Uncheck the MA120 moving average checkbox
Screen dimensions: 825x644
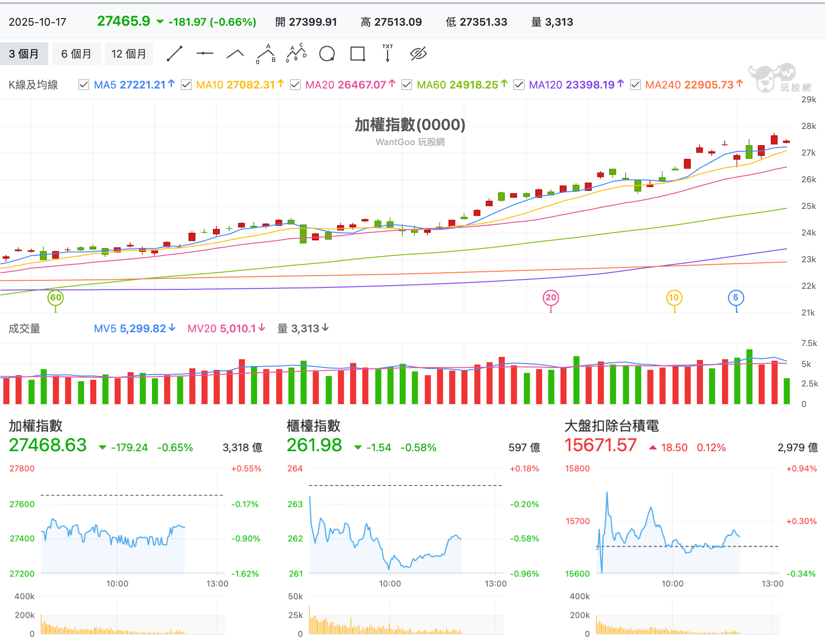(x=519, y=85)
